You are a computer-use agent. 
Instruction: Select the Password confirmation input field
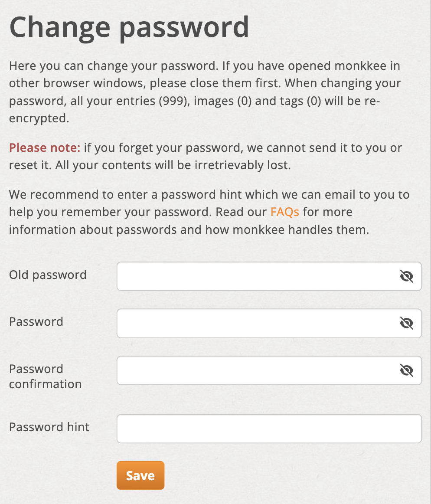coord(269,370)
